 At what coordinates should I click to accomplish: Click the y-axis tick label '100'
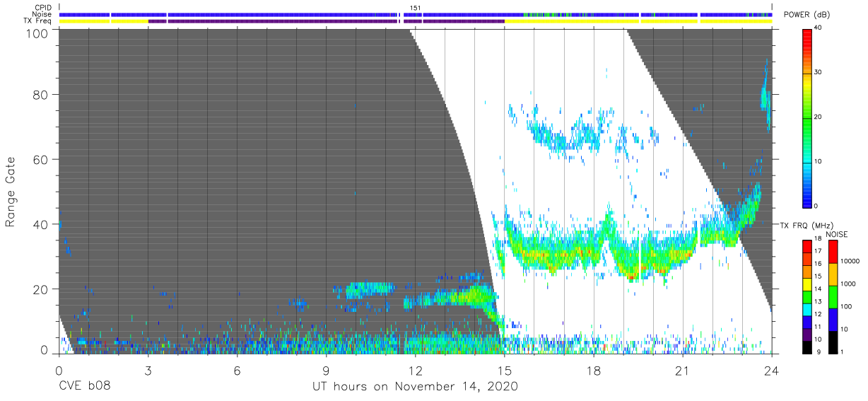(38, 33)
